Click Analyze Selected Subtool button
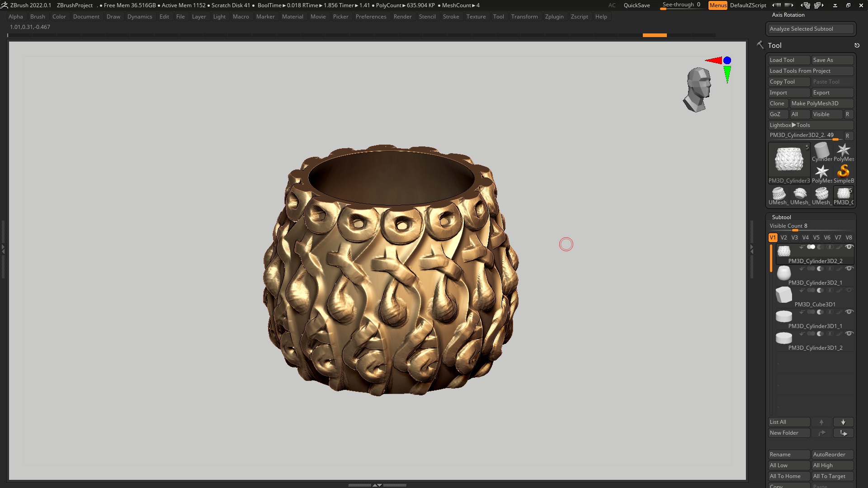 [811, 29]
